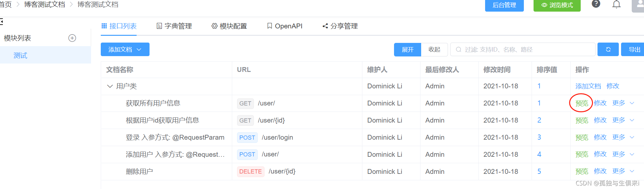Expand 更多 menu for 删除用户 row

[x=623, y=171]
